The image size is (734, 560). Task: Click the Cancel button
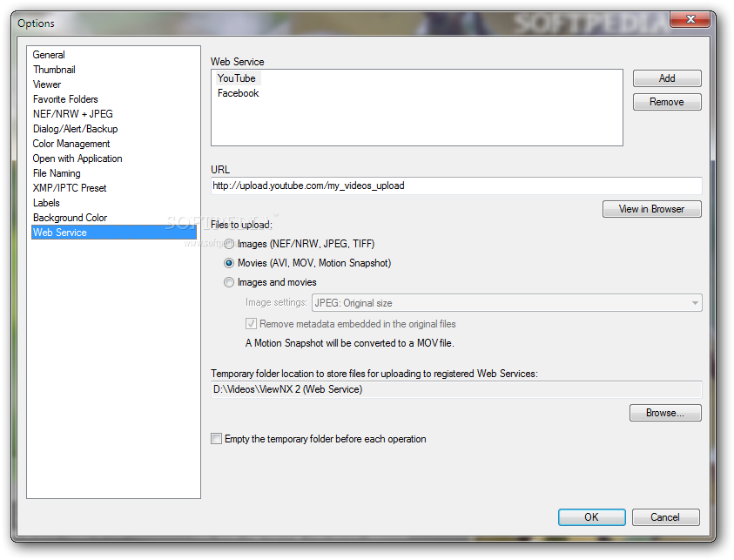pyautogui.click(x=666, y=517)
